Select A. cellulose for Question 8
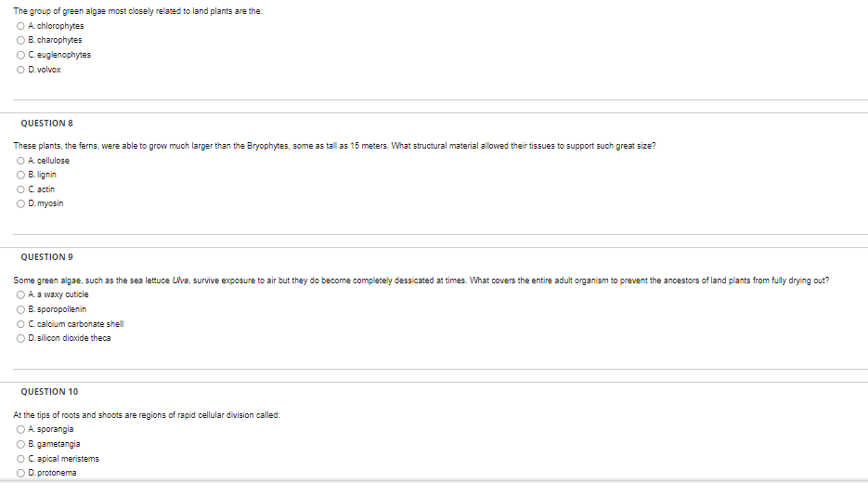The height and width of the screenshot is (483, 868). pyautogui.click(x=20, y=161)
